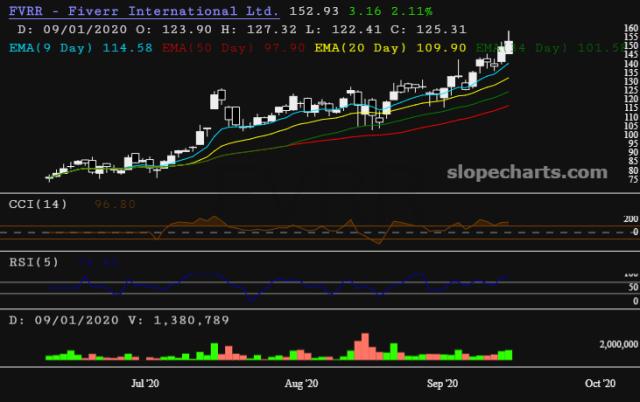Image resolution: width=640 pixels, height=402 pixels.
Task: Click the latest candlestick near 150
Action: pyautogui.click(x=509, y=46)
